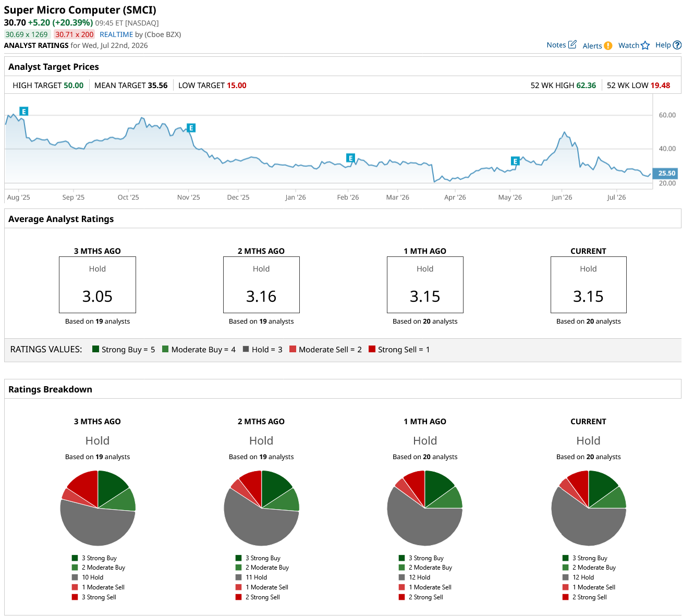This screenshot has width=682, height=616.
Task: Click the LOW TARGET 15.00 value
Action: [237, 85]
